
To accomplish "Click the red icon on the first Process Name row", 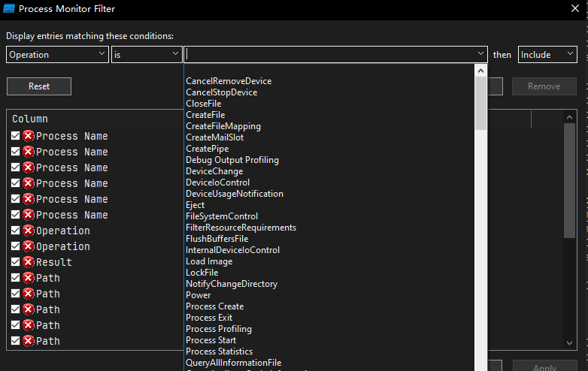I will 29,136.
